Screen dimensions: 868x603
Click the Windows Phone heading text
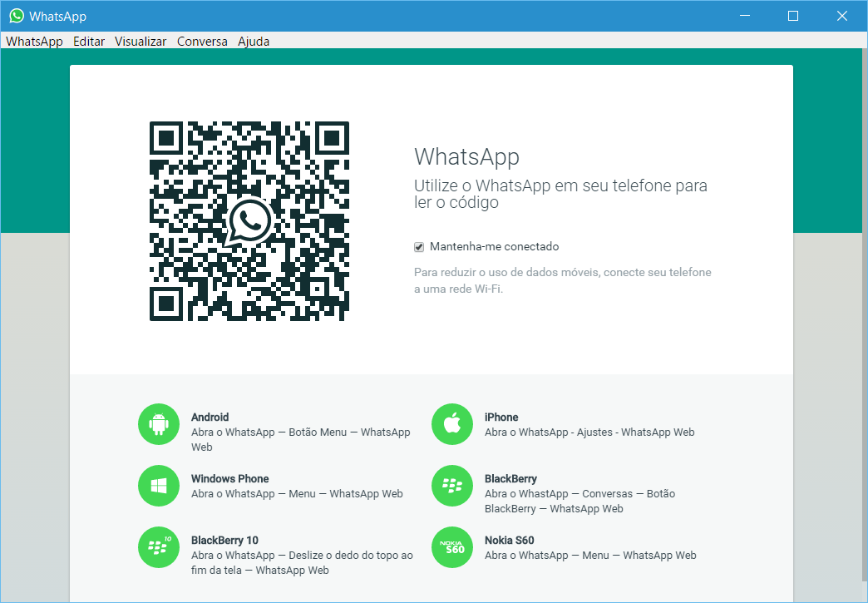[229, 479]
